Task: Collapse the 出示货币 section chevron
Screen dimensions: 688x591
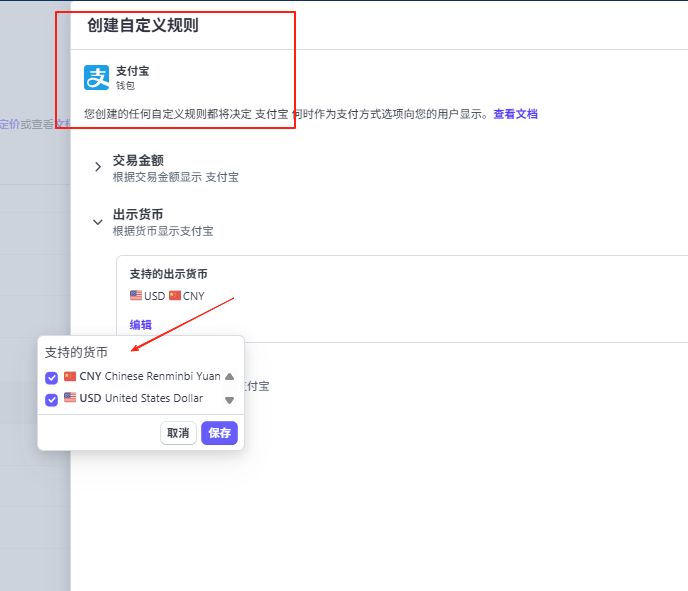Action: click(98, 222)
